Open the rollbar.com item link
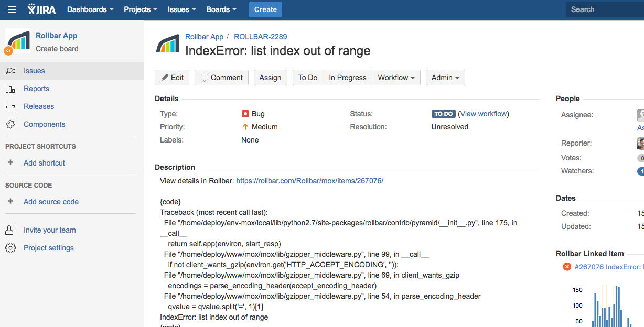Viewport: 644px width, 327px height. pos(310,181)
